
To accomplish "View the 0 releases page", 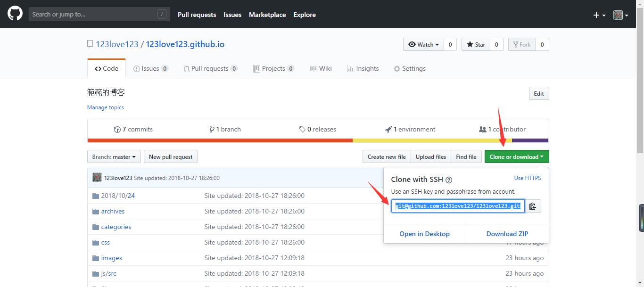I will tap(318, 129).
